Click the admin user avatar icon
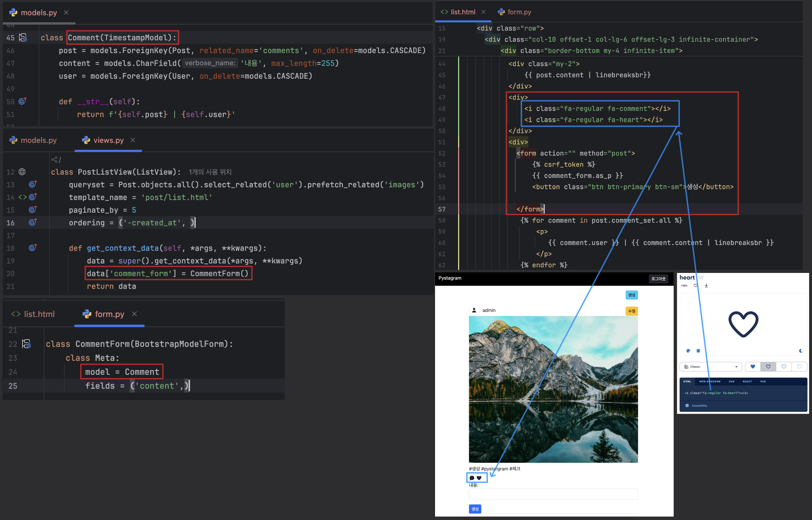812x520 pixels. coord(474,310)
